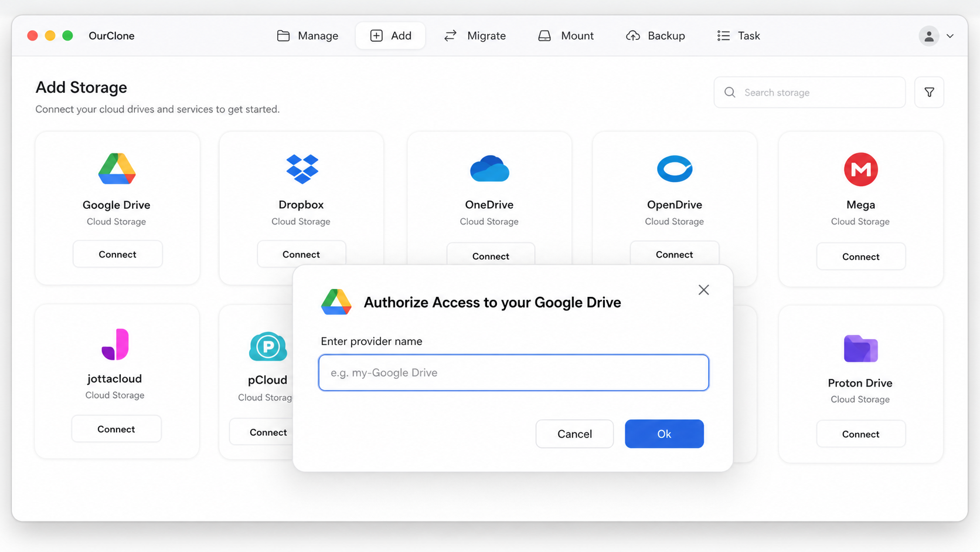Open the Backup tab
Image resolution: width=980 pixels, height=552 pixels.
[x=655, y=36]
